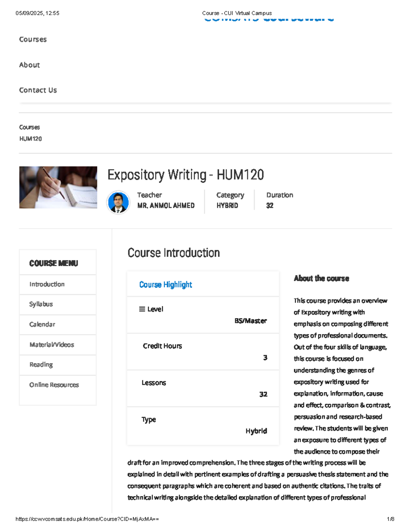Click the course cover image for Expository Writing
The image size is (411, 532).
(x=59, y=187)
